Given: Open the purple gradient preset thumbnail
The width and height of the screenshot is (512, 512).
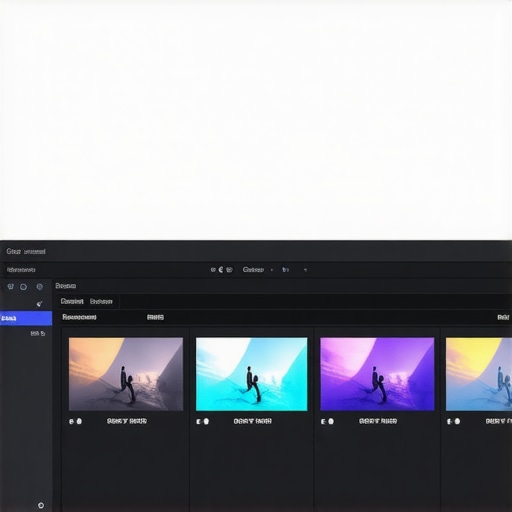Looking at the screenshot, I should tap(377, 374).
